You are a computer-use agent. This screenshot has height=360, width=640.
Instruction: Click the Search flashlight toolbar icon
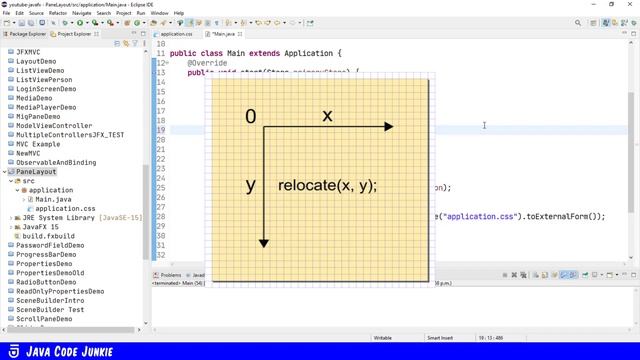(x=163, y=23)
